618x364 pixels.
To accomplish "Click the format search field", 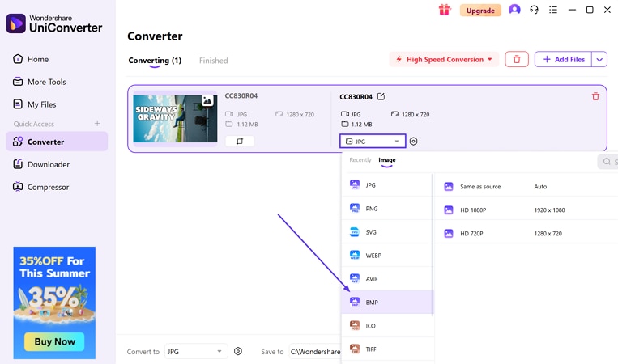I will point(608,161).
